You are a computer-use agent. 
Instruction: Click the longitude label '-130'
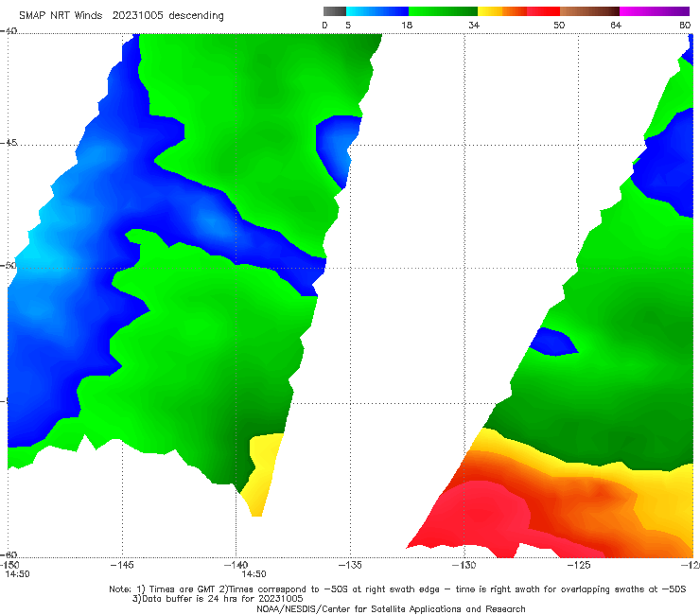464,565
